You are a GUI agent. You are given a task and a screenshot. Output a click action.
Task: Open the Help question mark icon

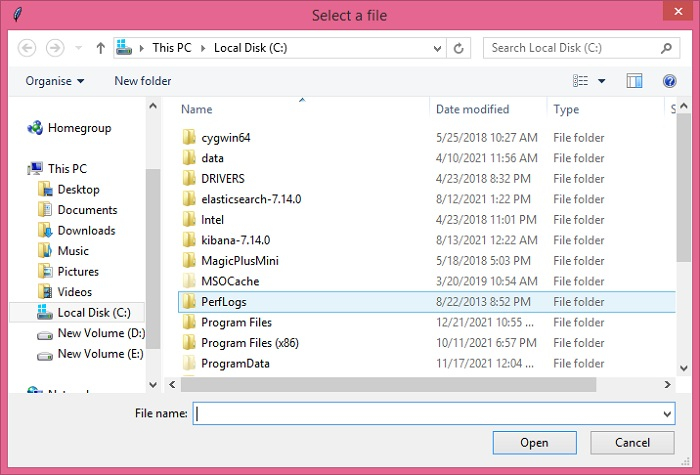pyautogui.click(x=670, y=81)
